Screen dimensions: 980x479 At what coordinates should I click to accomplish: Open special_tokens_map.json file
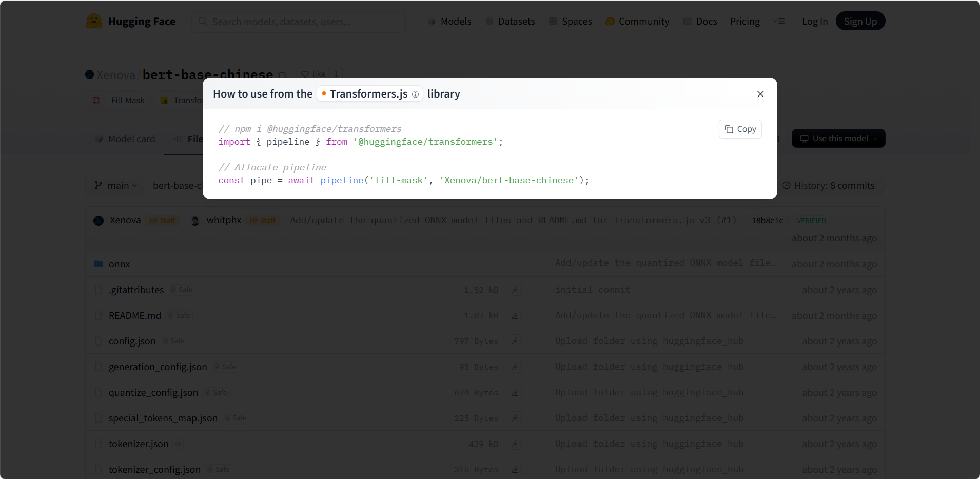coord(163,418)
